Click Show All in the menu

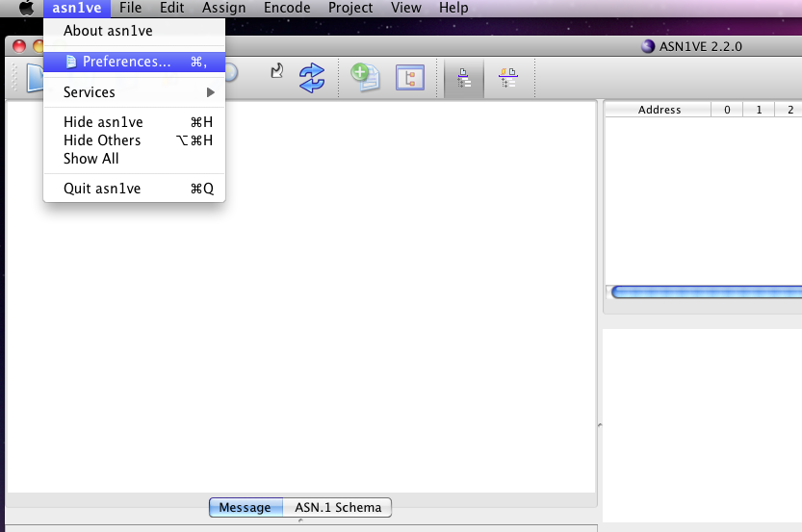pyautogui.click(x=91, y=158)
